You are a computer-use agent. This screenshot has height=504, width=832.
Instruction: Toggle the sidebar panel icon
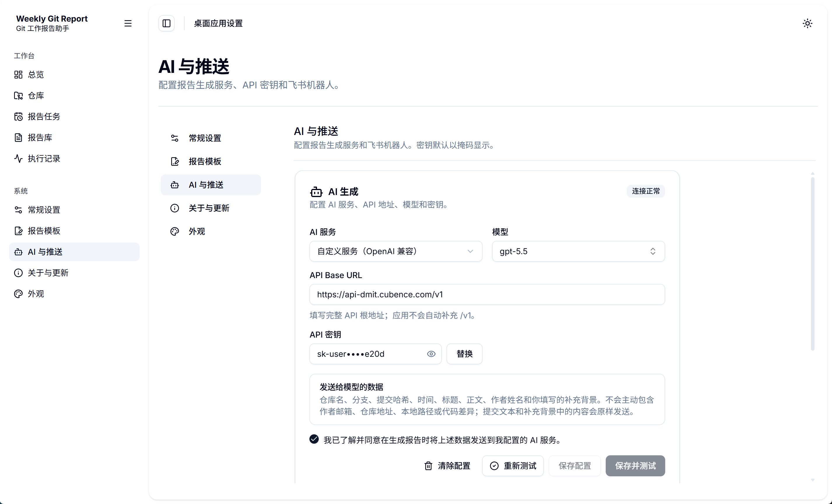tap(167, 23)
